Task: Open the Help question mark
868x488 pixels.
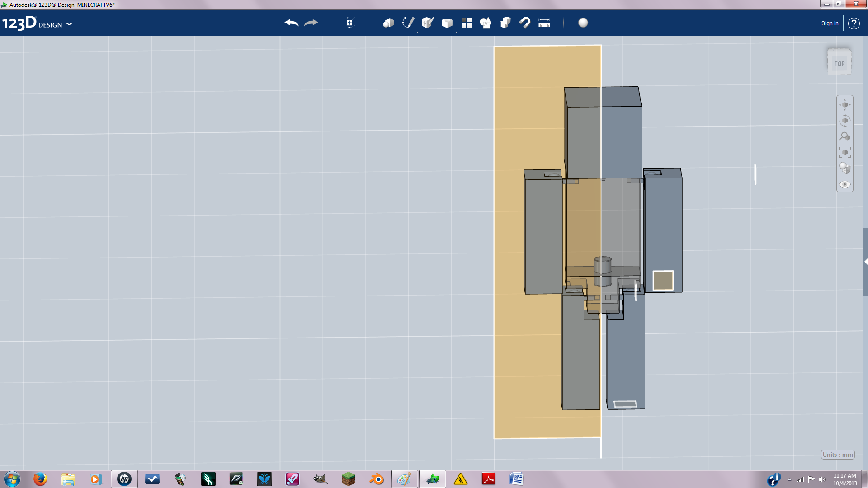Action: [x=854, y=23]
